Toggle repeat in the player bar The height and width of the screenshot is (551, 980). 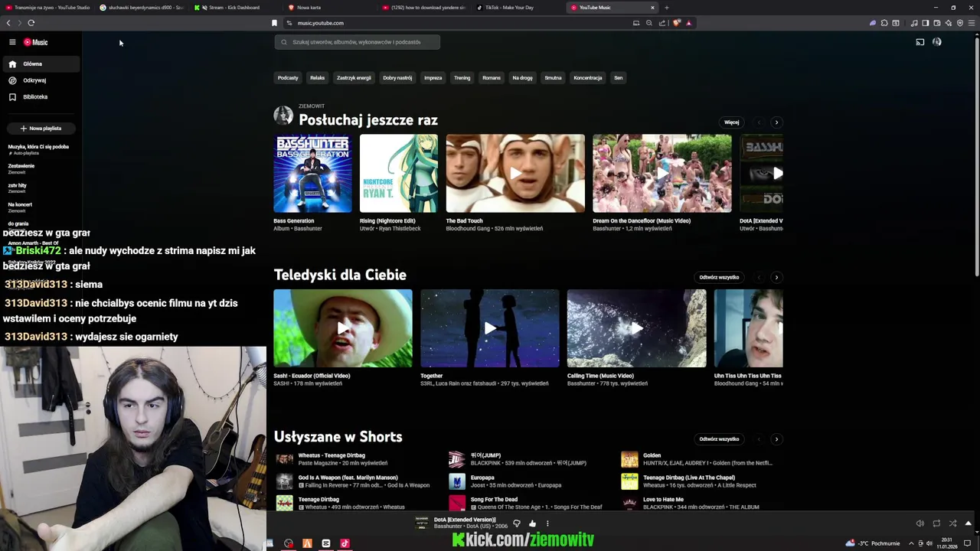pyautogui.click(x=936, y=523)
